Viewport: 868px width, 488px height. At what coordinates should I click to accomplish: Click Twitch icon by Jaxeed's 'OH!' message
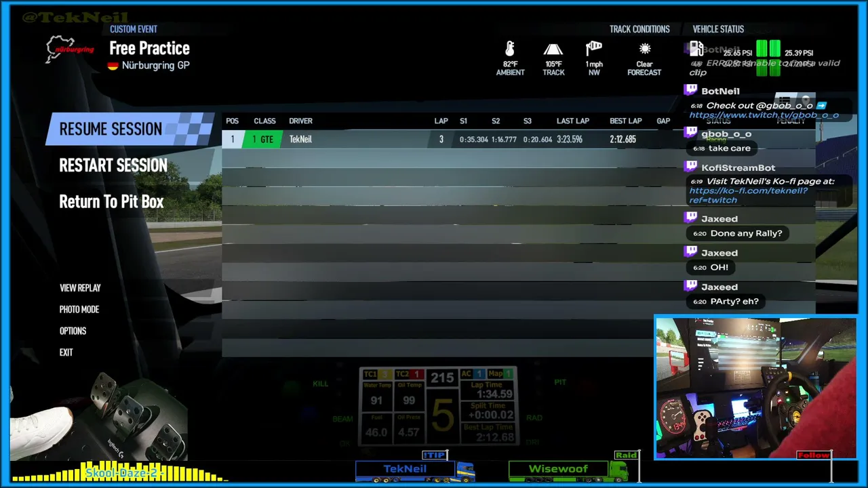pyautogui.click(x=690, y=252)
